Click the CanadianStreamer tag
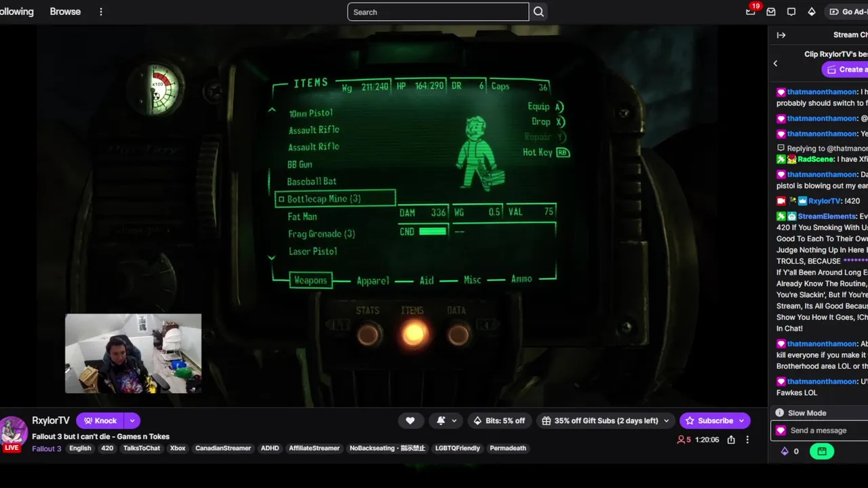 [223, 448]
